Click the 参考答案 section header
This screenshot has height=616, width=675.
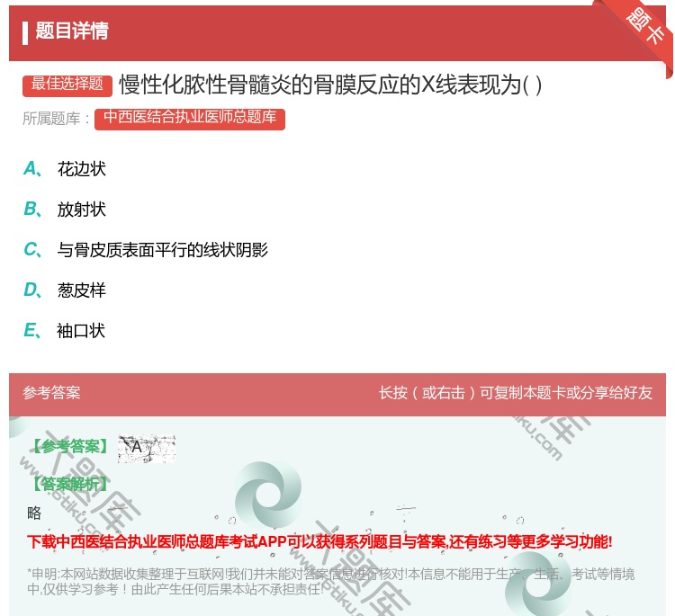[51, 392]
